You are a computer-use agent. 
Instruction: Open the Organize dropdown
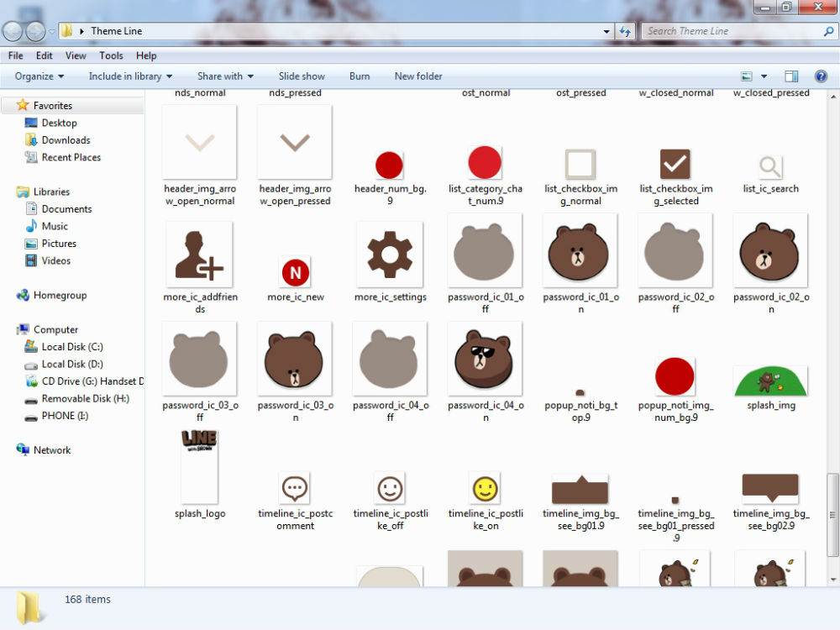click(39, 76)
